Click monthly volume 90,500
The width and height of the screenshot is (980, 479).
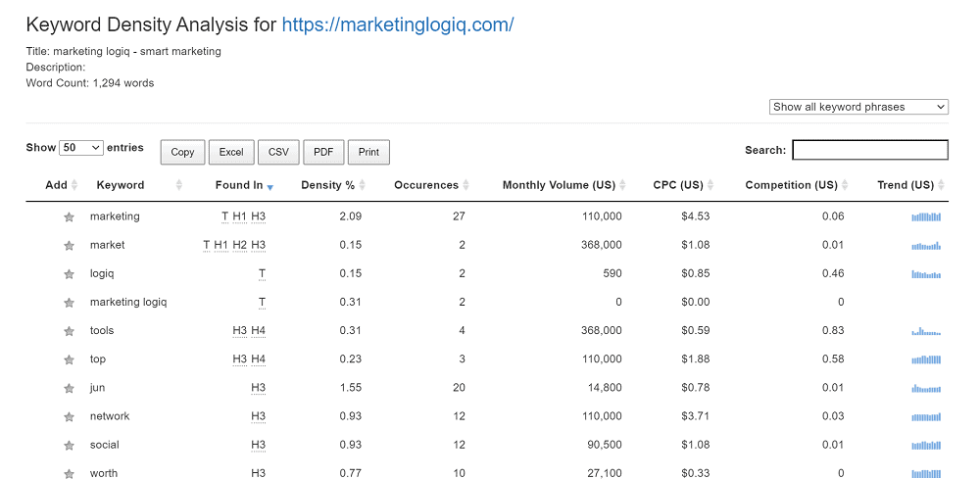click(x=605, y=445)
